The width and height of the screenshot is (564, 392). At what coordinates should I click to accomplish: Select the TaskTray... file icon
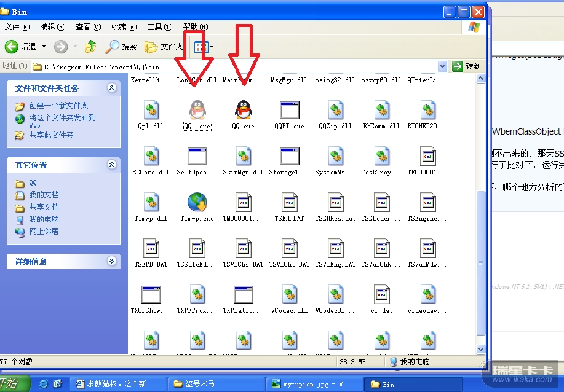(381, 155)
